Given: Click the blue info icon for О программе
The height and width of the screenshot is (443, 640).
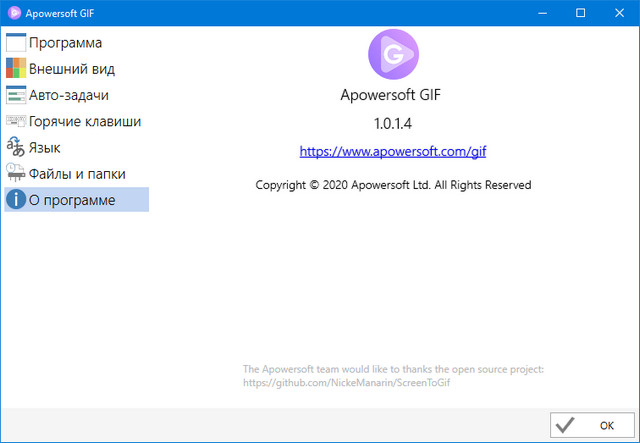Looking at the screenshot, I should 16,200.
